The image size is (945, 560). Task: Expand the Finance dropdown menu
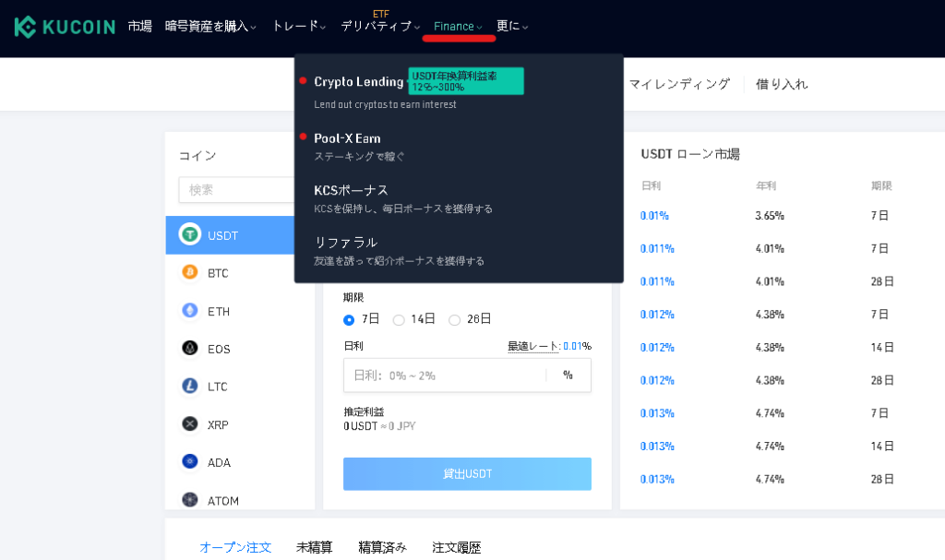point(458,26)
